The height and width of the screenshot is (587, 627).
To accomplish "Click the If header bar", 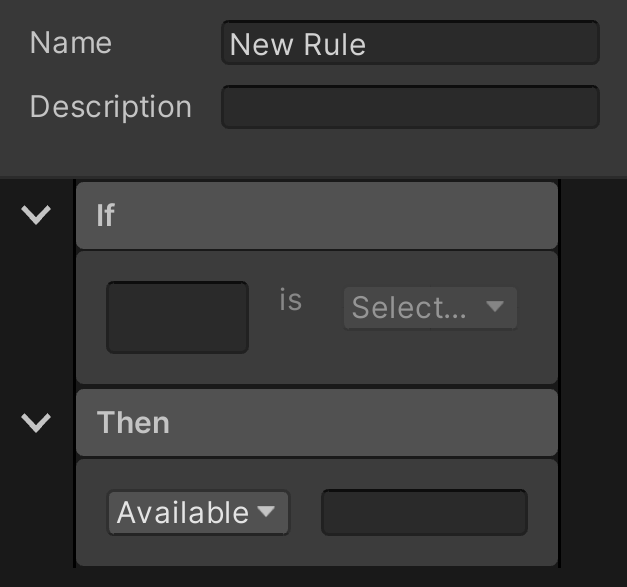I will (x=316, y=215).
